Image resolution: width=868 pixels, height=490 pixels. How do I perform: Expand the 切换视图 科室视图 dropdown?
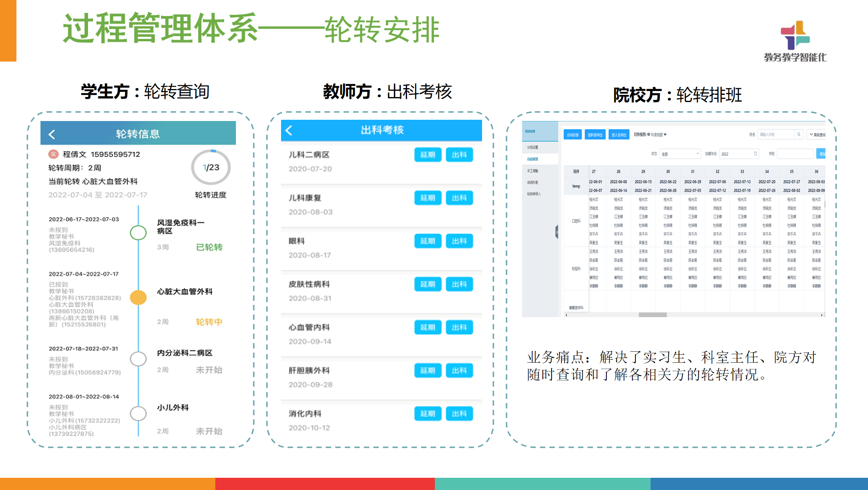click(x=659, y=135)
